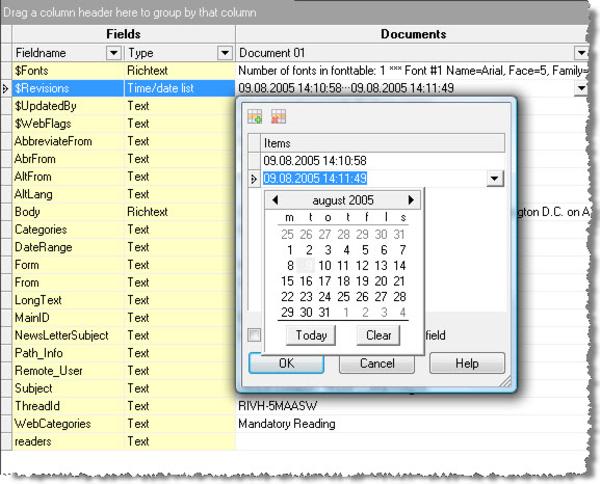Click the Mandatory Reading value cell

click(412, 424)
